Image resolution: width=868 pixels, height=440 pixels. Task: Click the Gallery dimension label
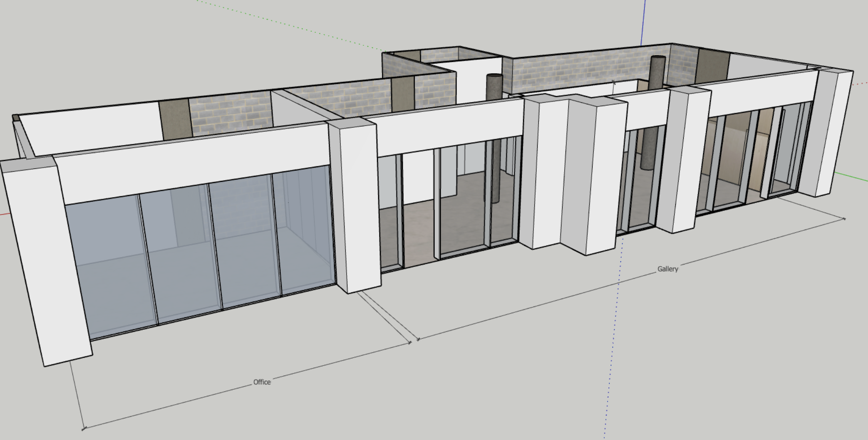667,269
